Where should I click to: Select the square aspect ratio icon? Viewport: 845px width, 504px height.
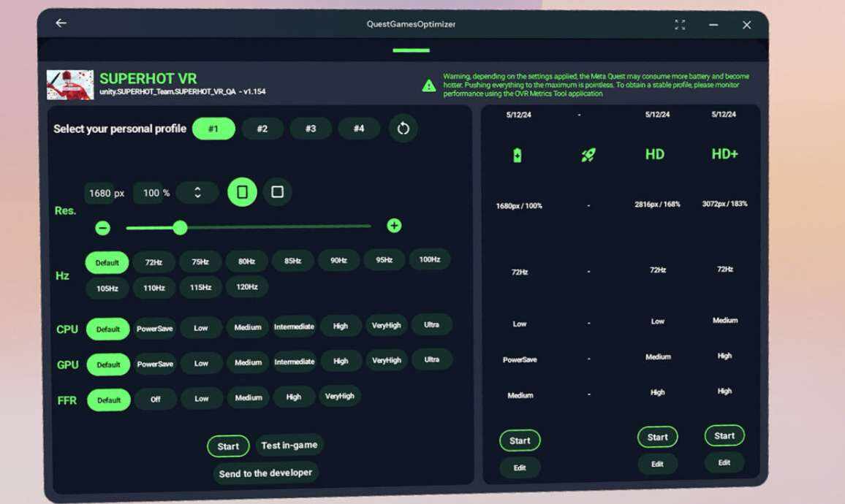(277, 192)
